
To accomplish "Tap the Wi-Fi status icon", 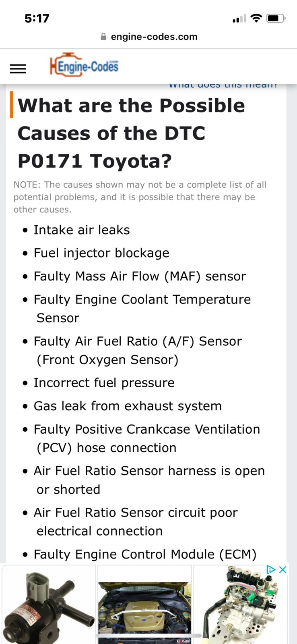I will [x=256, y=18].
